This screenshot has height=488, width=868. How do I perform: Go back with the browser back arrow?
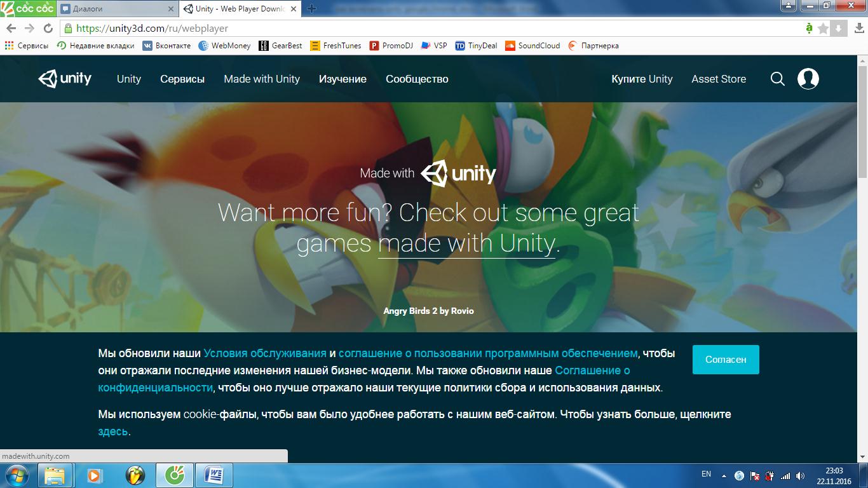pos(11,29)
